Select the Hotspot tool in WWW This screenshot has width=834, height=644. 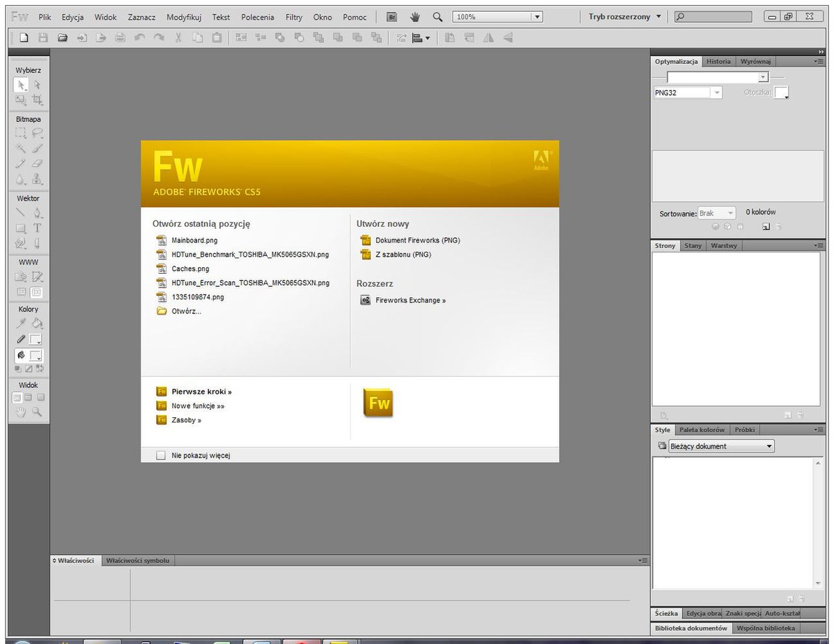pyautogui.click(x=21, y=276)
